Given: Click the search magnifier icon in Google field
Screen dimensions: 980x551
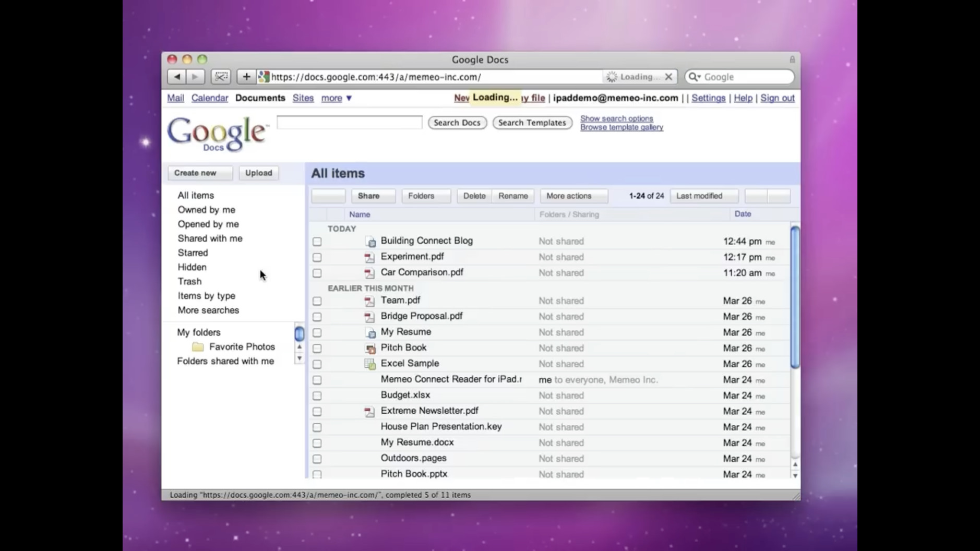Looking at the screenshot, I should pyautogui.click(x=694, y=77).
